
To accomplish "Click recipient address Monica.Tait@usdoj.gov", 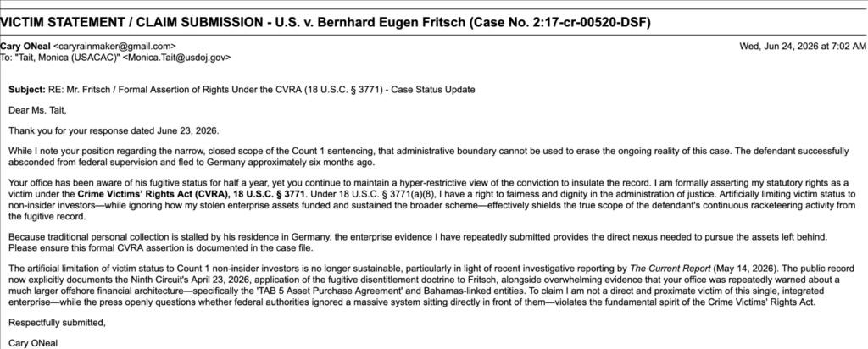I will pos(176,57).
